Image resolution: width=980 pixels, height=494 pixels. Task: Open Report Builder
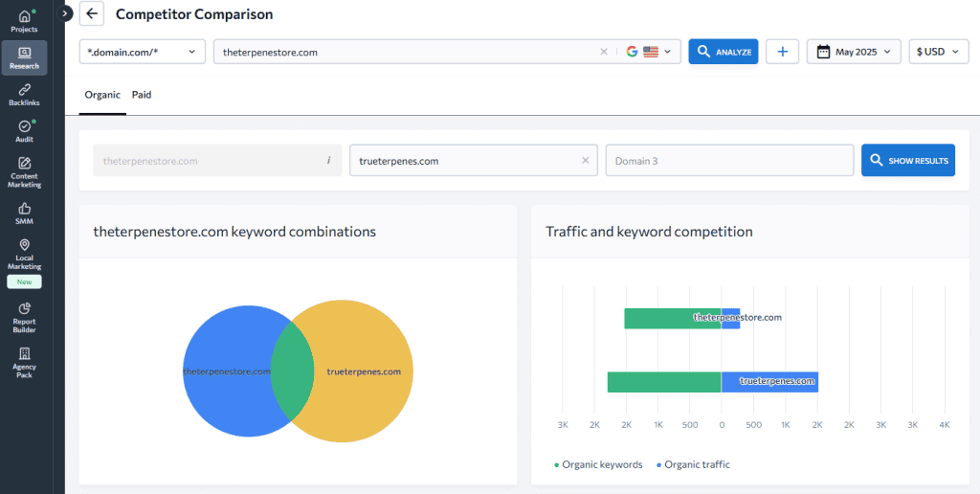point(24,318)
